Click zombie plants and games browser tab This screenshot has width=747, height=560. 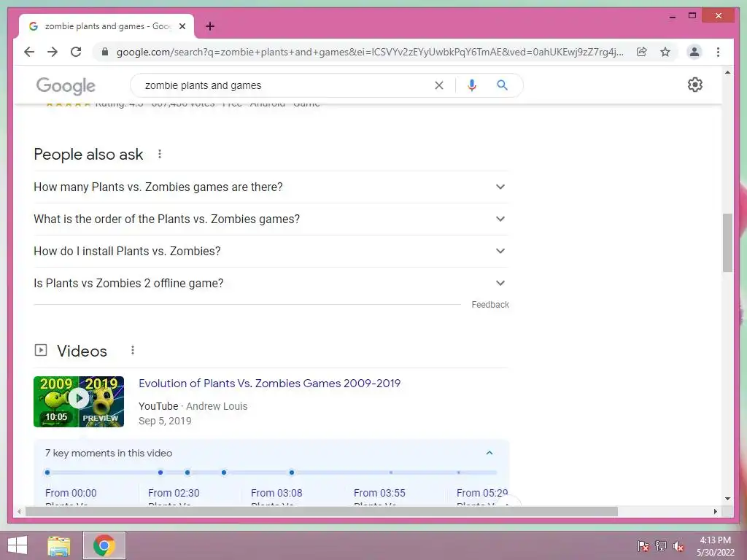pos(107,26)
